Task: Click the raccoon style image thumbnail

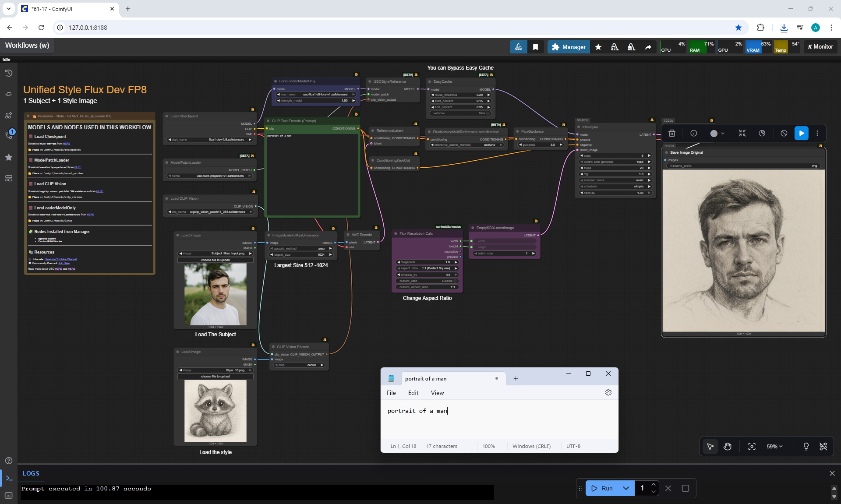Action: coord(215,411)
